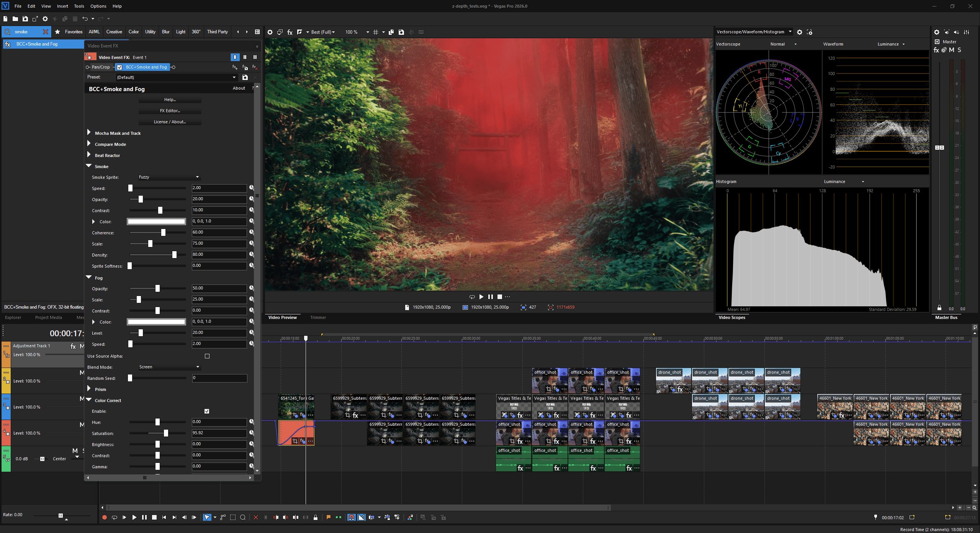980x533 pixels.
Task: Open Video Preview options gear icon
Action: 270,32
